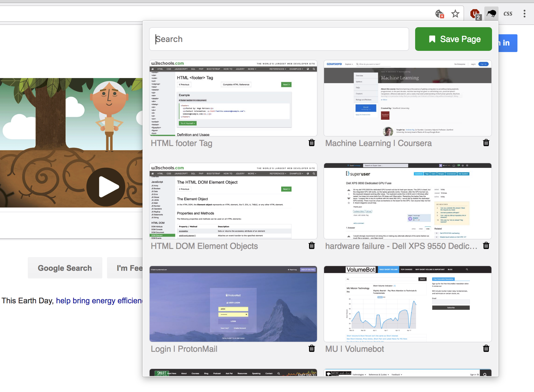Open the 'hardware failure - Dell XPS 9550' title

[x=401, y=246]
